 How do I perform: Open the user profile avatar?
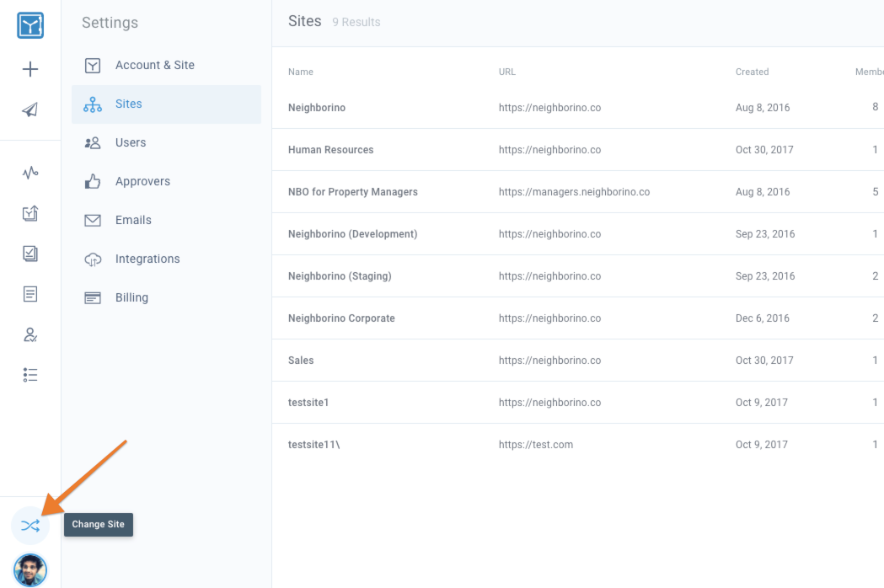click(30, 570)
